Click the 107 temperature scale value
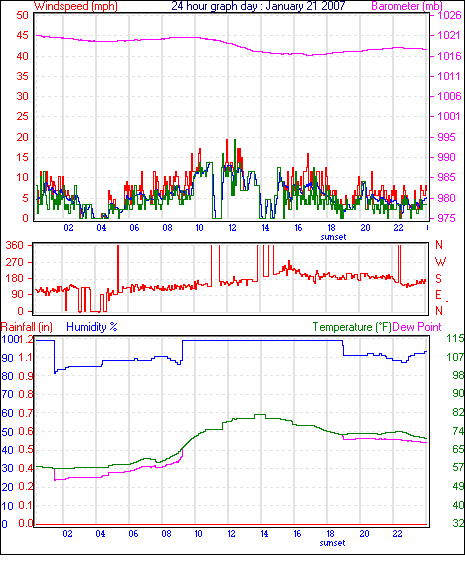The height and width of the screenshot is (563, 465). (455, 357)
